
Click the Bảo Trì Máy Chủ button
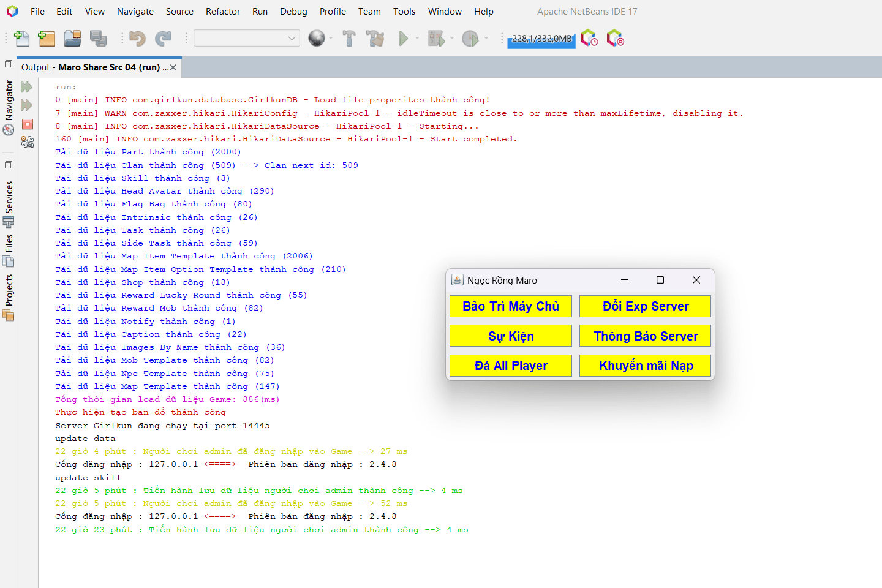coord(511,306)
